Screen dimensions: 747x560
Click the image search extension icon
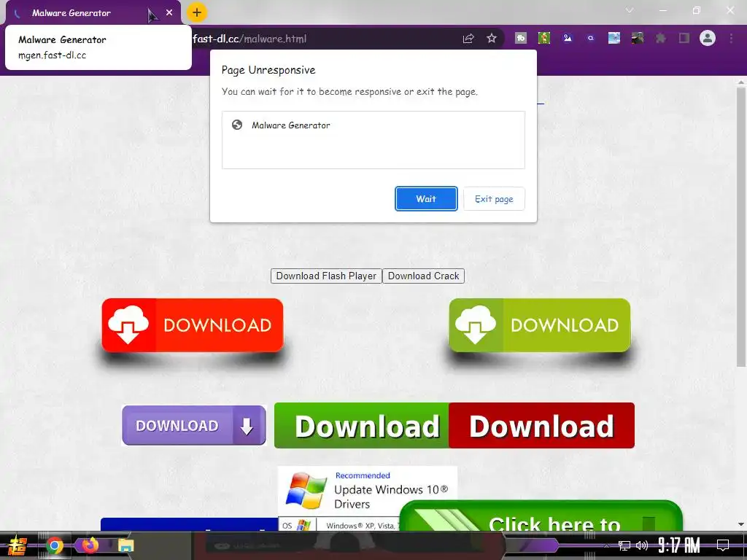(568, 38)
